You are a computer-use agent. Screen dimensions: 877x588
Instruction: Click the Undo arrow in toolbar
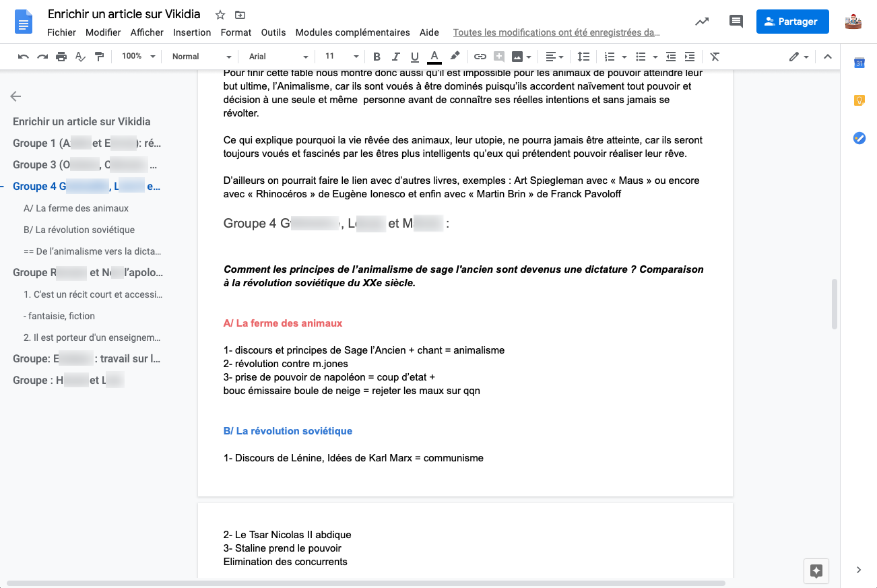pyautogui.click(x=24, y=57)
